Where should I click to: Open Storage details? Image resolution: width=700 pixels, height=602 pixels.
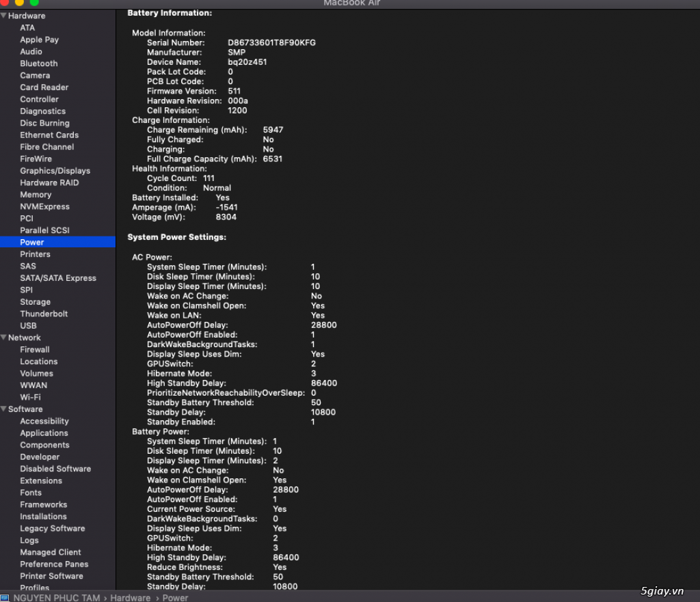[x=35, y=301]
